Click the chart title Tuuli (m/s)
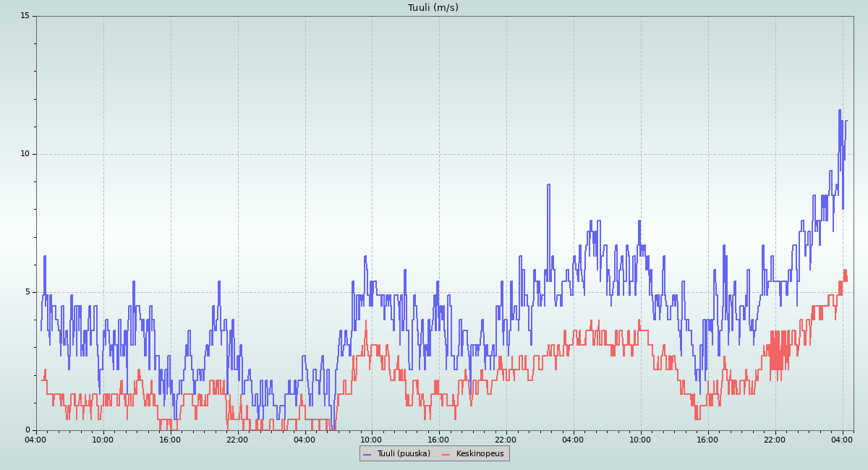 point(433,8)
